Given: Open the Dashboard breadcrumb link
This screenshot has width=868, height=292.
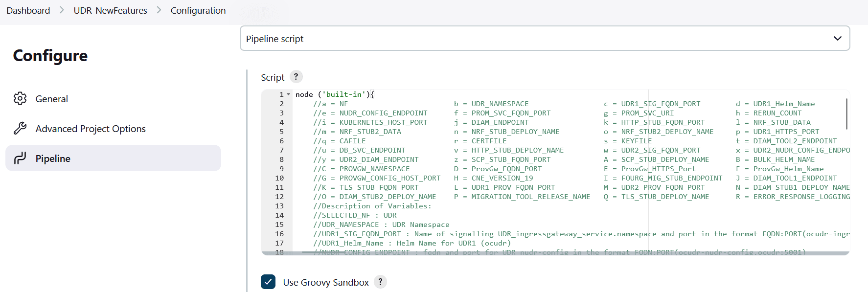Looking at the screenshot, I should [x=28, y=10].
